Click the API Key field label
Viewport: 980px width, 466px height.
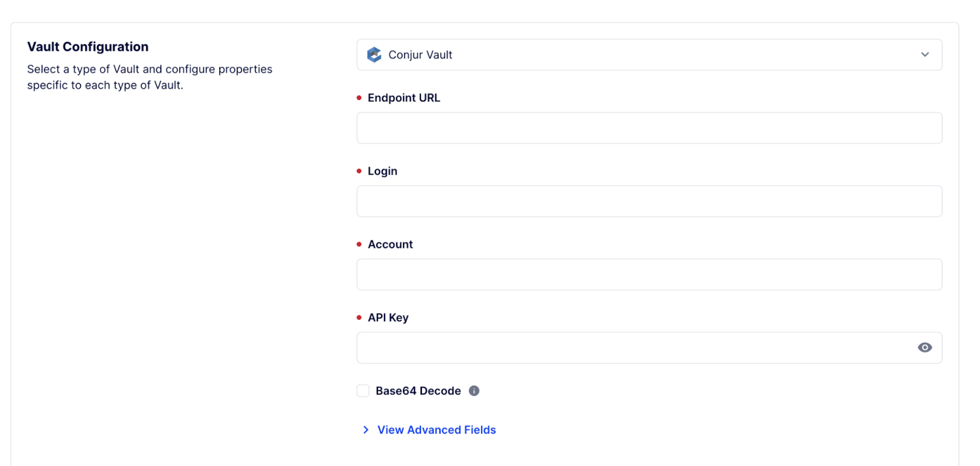click(388, 317)
